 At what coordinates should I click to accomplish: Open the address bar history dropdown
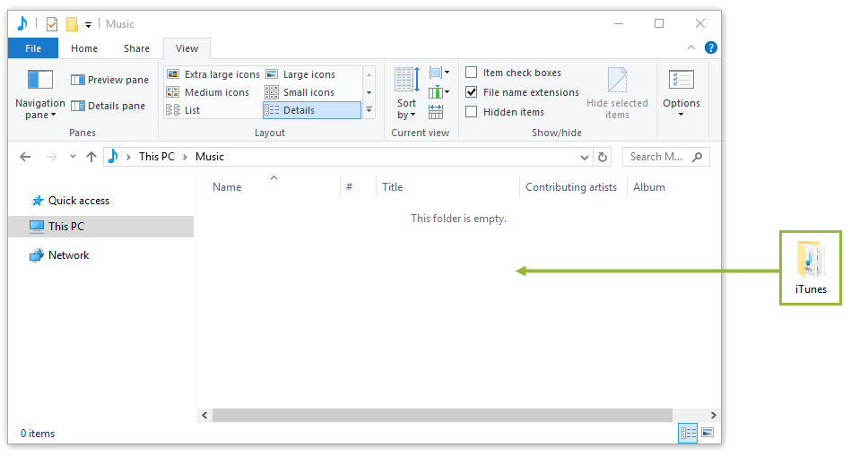click(x=585, y=157)
